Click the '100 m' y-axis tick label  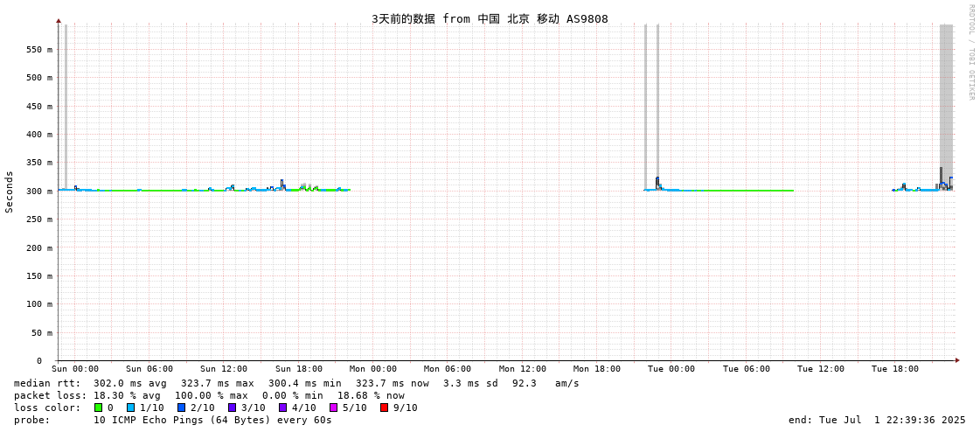[40, 304]
